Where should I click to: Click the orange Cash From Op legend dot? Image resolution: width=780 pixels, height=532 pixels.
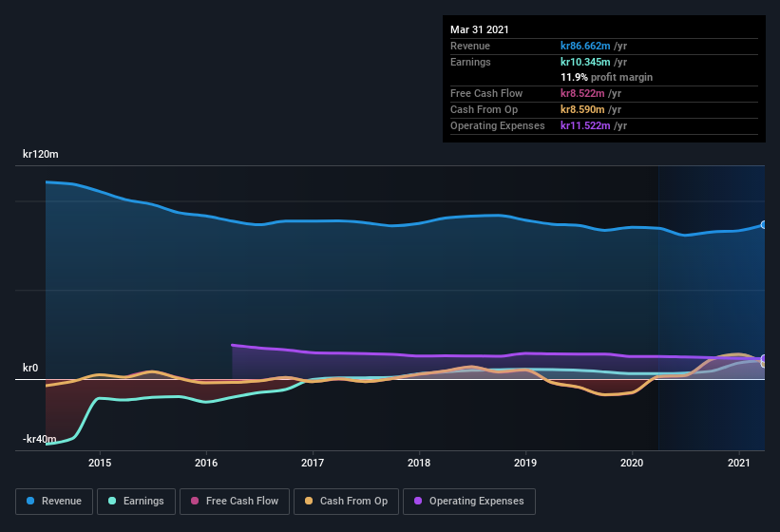point(309,501)
